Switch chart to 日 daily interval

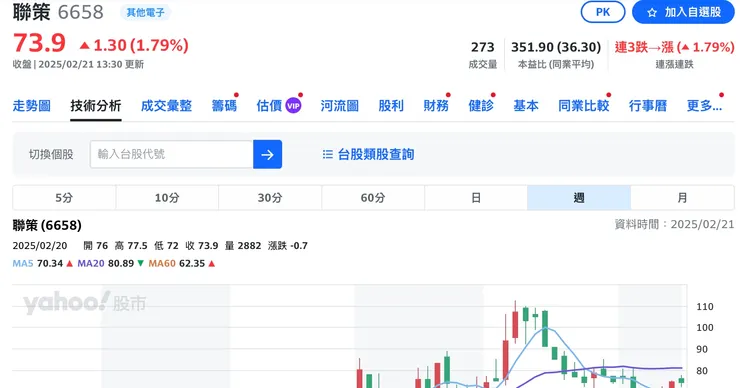(476, 198)
